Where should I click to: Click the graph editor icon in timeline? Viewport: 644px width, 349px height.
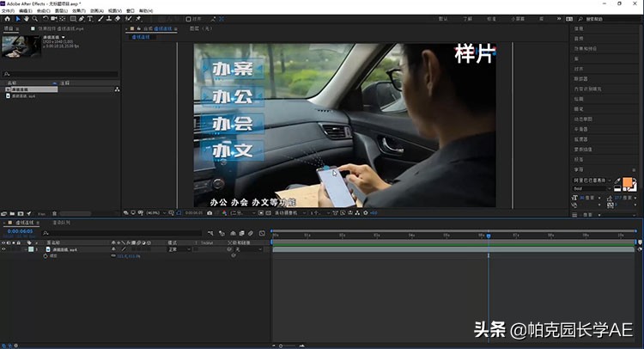[x=262, y=234]
